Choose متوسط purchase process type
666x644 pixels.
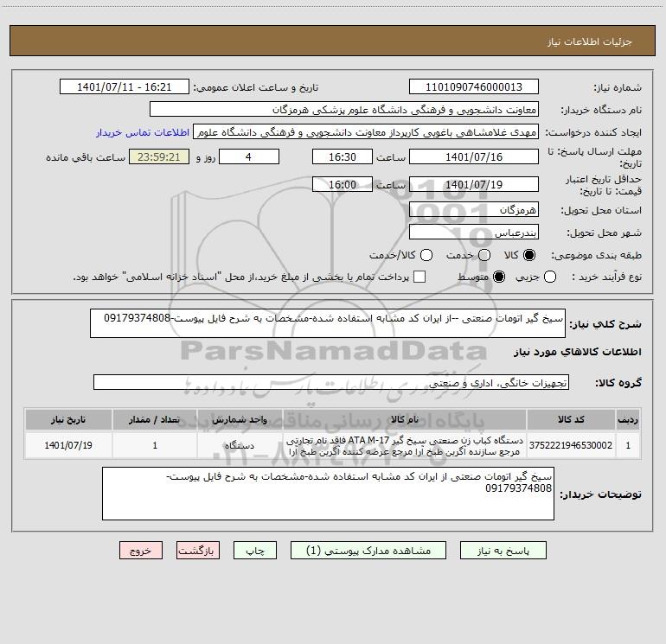499,277
